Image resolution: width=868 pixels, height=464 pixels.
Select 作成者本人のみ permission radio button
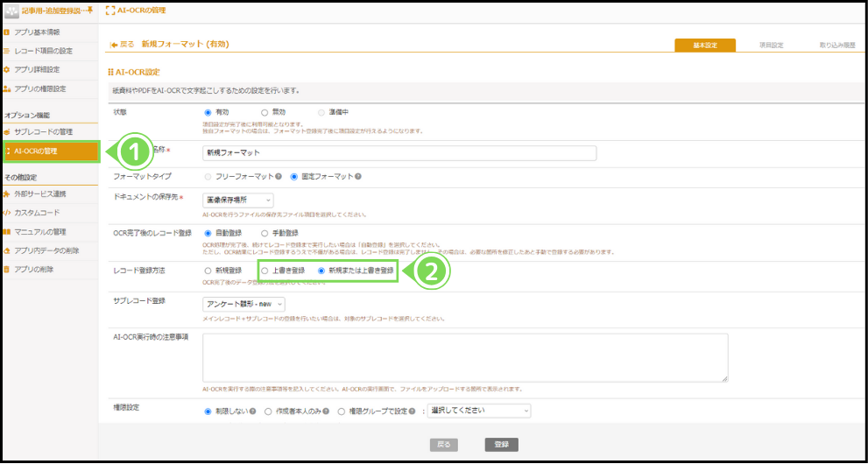pyautogui.click(x=268, y=411)
